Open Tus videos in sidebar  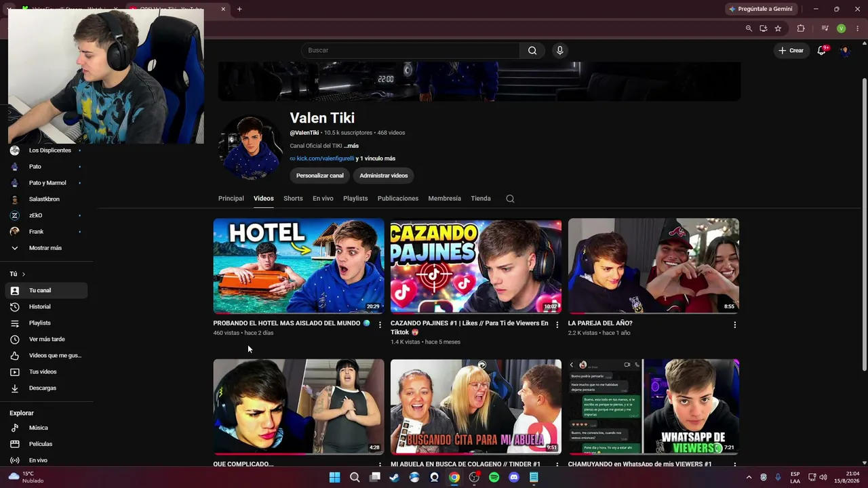pos(46,372)
